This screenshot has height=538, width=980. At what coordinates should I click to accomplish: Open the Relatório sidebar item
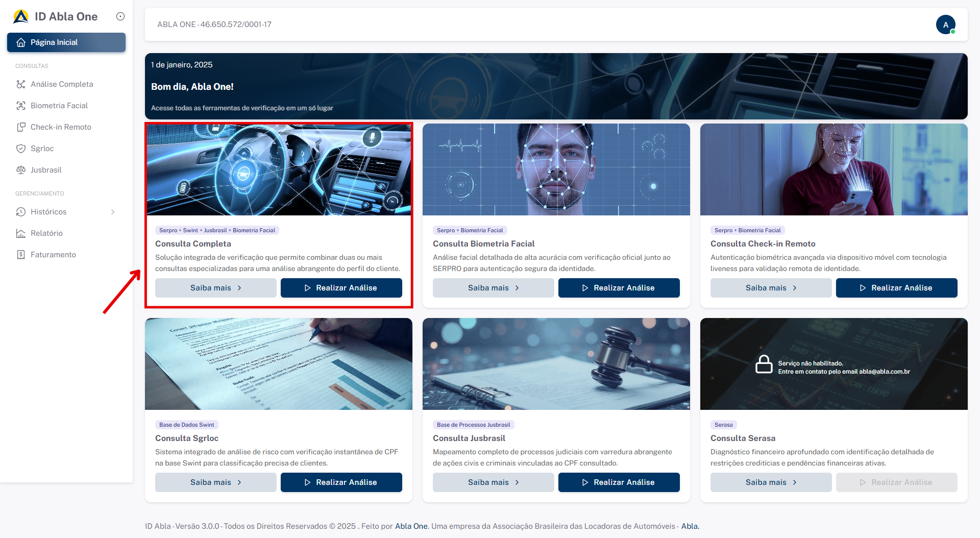pos(46,233)
